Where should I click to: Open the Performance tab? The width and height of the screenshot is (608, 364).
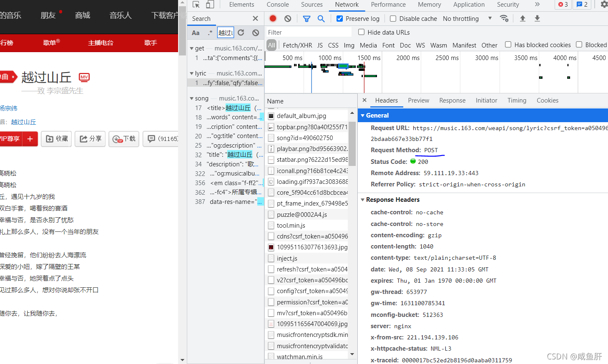388,5
